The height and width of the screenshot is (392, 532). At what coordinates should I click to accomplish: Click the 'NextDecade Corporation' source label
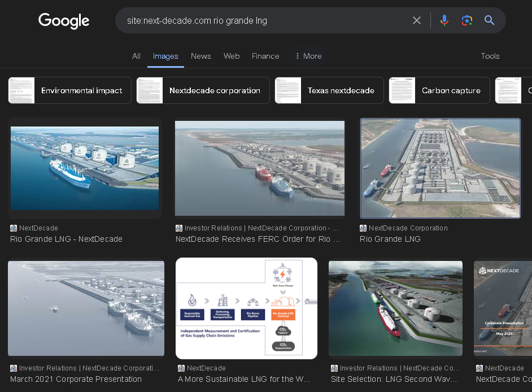(408, 228)
